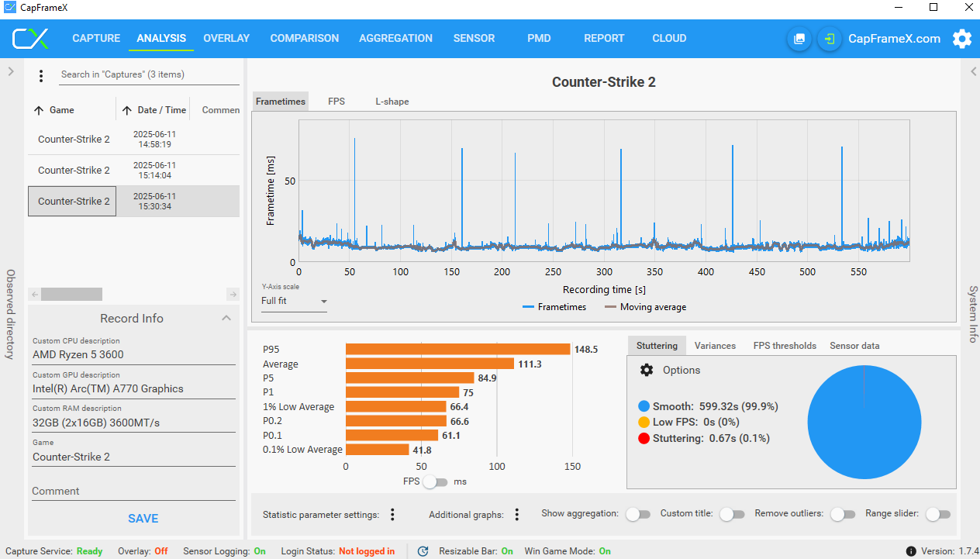Viewport: 980px width, 559px height.
Task: Click the Frametimes legend entry
Action: [x=554, y=307]
